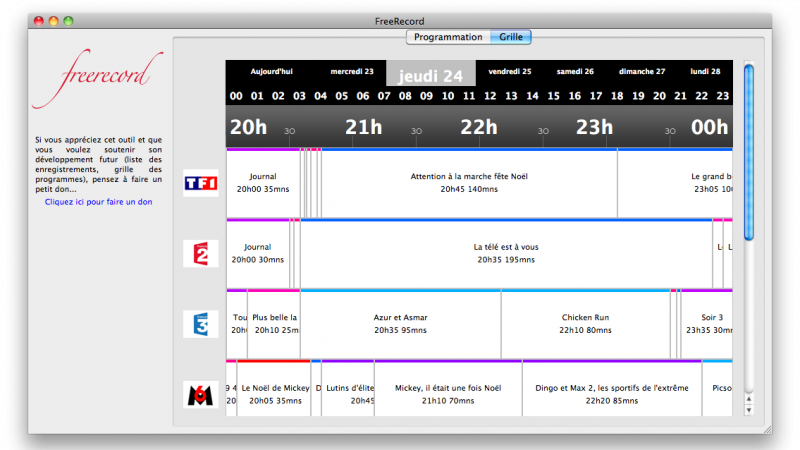Jump to hour 07 in hour strip
800x450 pixels.
pos(384,96)
